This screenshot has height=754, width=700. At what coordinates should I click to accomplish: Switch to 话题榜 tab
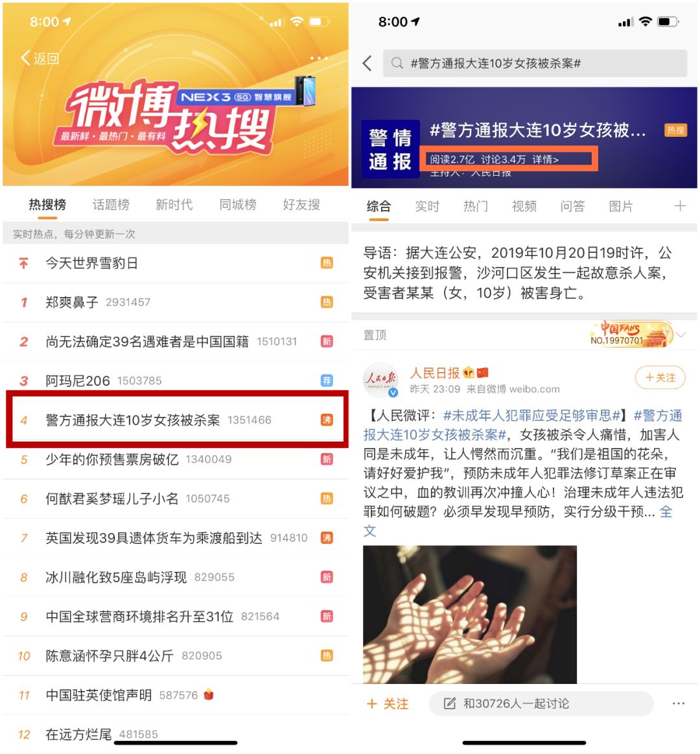point(111,205)
